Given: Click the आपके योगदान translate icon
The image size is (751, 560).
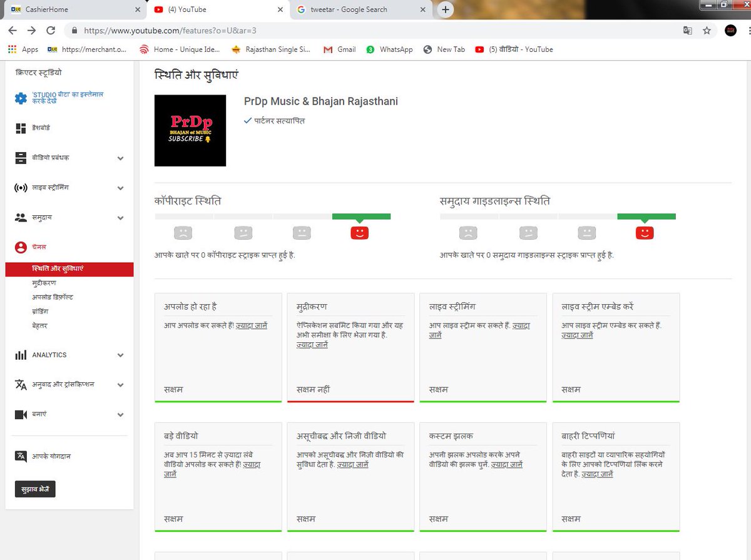Looking at the screenshot, I should click(x=21, y=456).
